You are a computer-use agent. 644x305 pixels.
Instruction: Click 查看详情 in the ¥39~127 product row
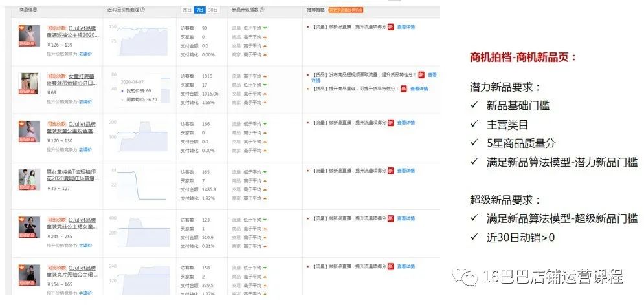tap(406, 171)
